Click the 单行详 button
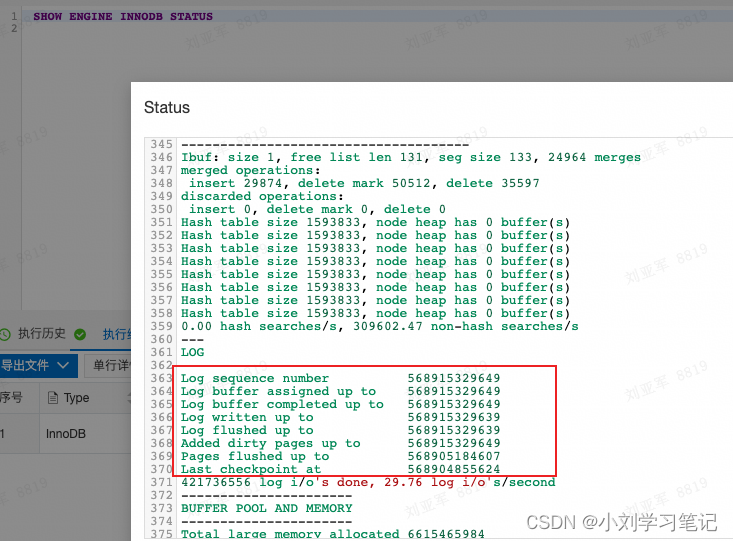This screenshot has height=541, width=733. tap(108, 365)
